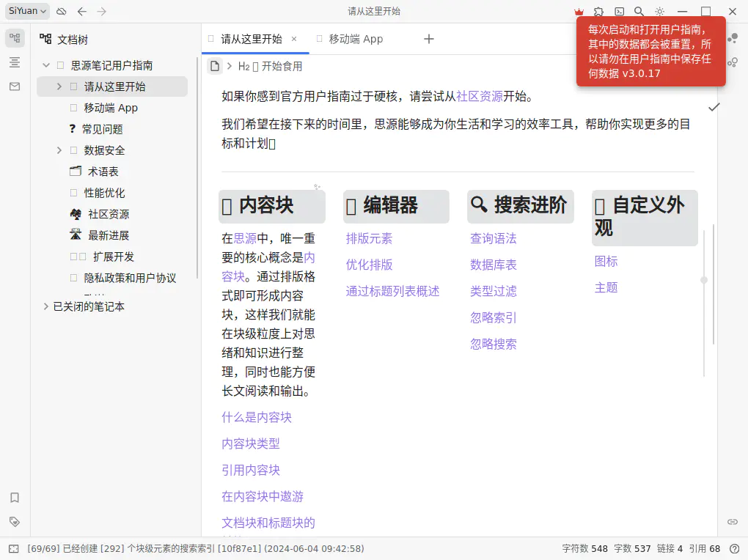Open the tags panel icon

click(x=15, y=522)
